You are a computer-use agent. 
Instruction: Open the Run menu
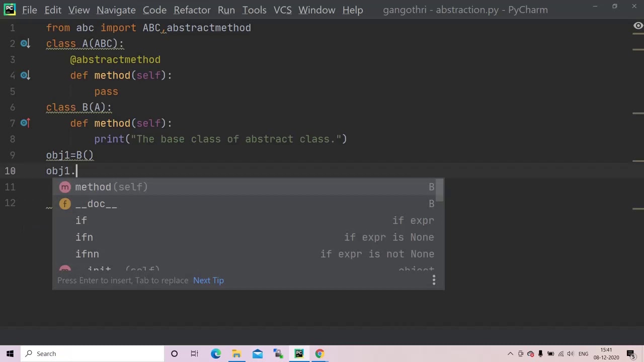pyautogui.click(x=226, y=10)
